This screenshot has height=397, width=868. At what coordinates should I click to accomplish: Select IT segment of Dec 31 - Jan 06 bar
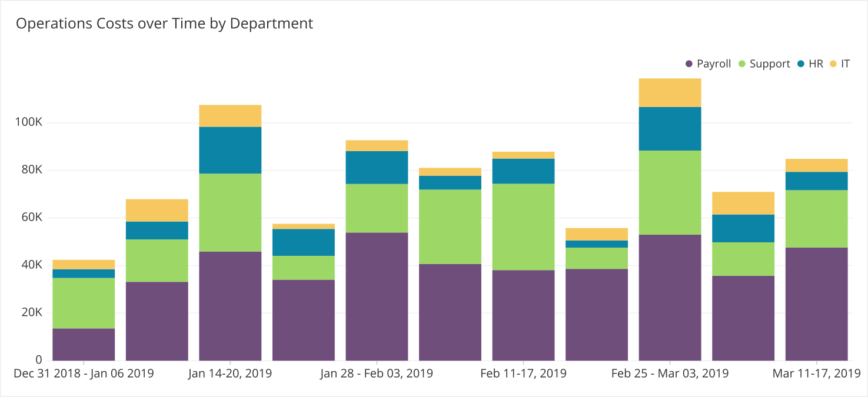[84, 265]
